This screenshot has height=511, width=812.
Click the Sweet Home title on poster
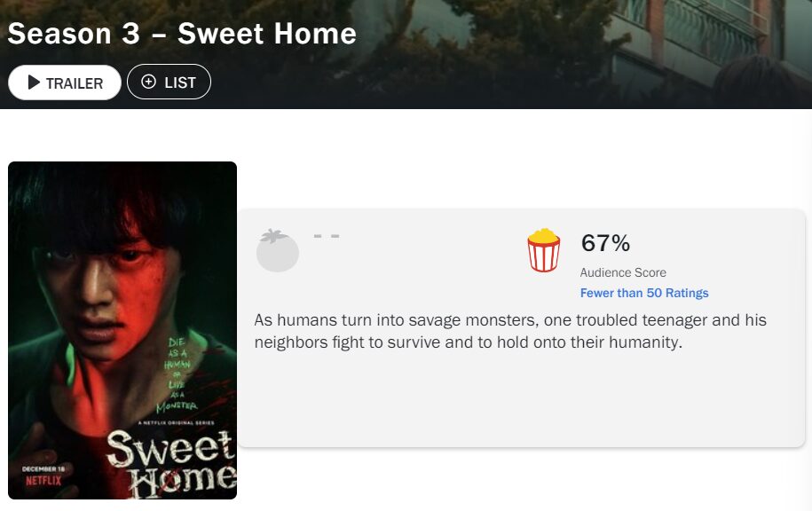170,461
